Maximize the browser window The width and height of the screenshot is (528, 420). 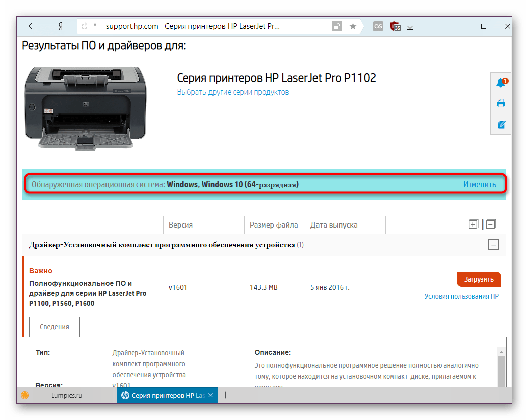tap(484, 26)
